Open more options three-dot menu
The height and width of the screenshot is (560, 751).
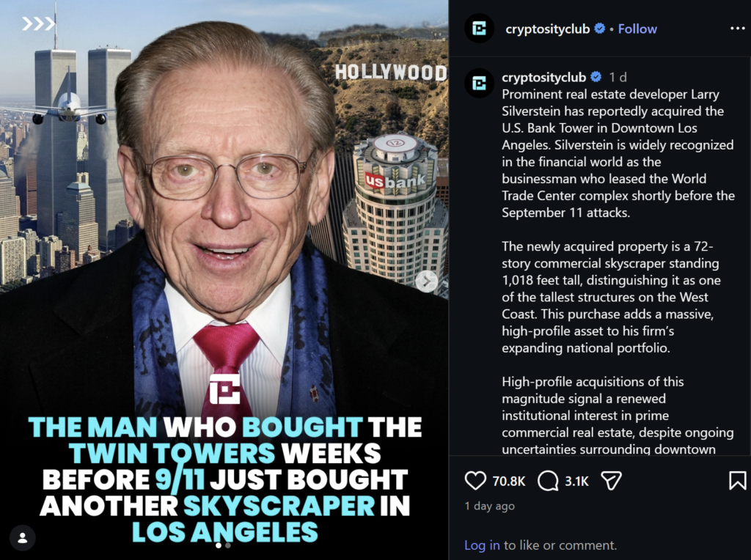[x=737, y=29]
